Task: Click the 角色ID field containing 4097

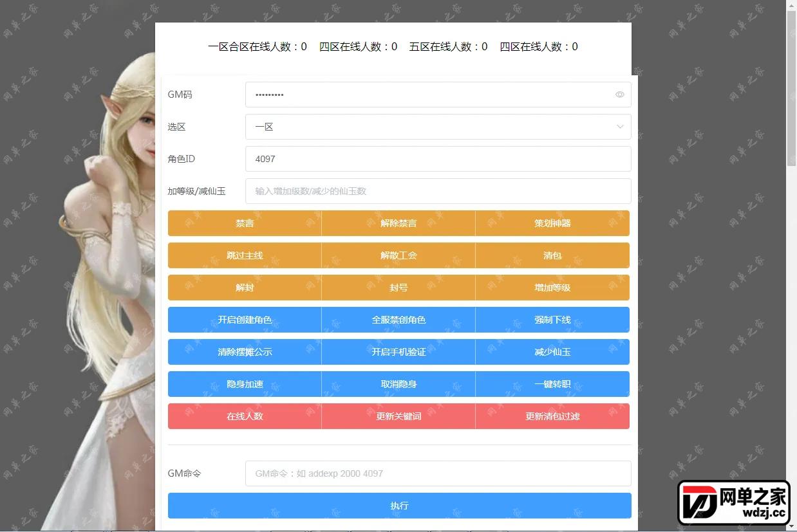Action: click(438, 159)
